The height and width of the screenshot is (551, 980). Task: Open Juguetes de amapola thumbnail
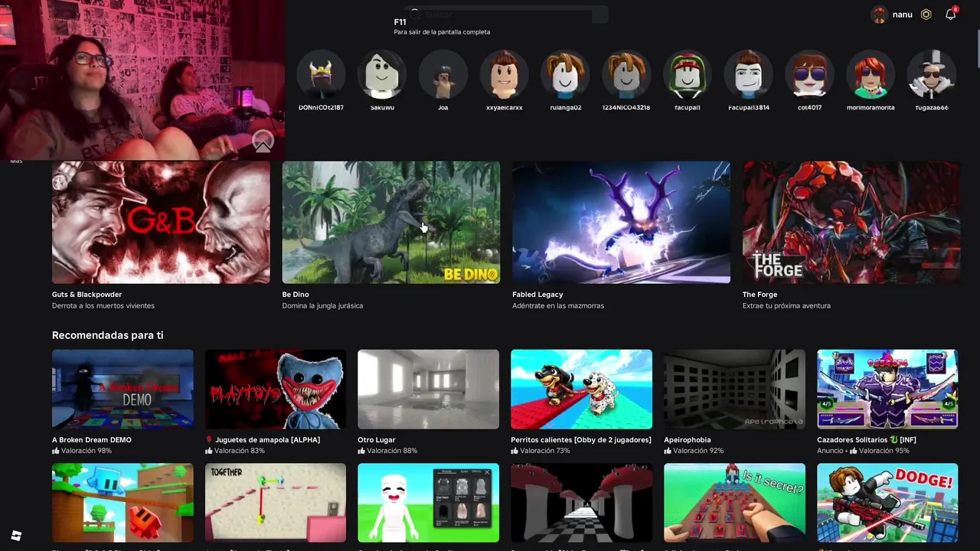point(276,389)
